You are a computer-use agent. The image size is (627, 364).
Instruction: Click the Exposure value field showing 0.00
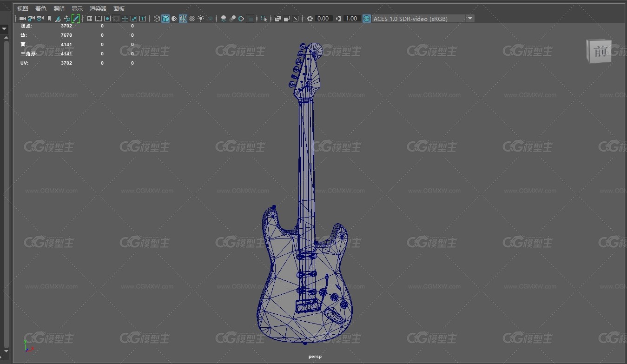click(x=323, y=19)
